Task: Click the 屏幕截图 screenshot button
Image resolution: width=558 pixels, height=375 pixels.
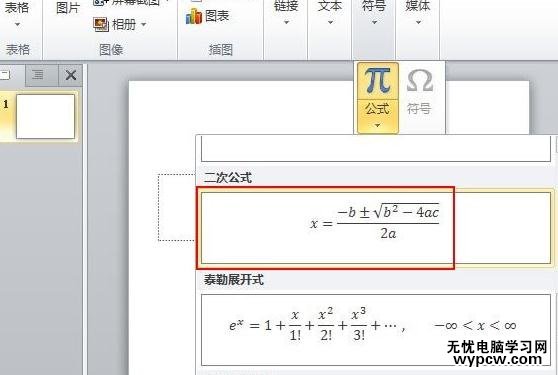Action: pyautogui.click(x=130, y=3)
